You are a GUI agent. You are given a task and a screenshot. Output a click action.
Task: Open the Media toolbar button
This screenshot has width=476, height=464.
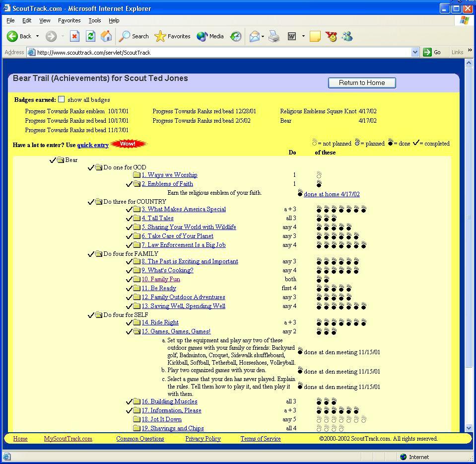pyautogui.click(x=210, y=36)
